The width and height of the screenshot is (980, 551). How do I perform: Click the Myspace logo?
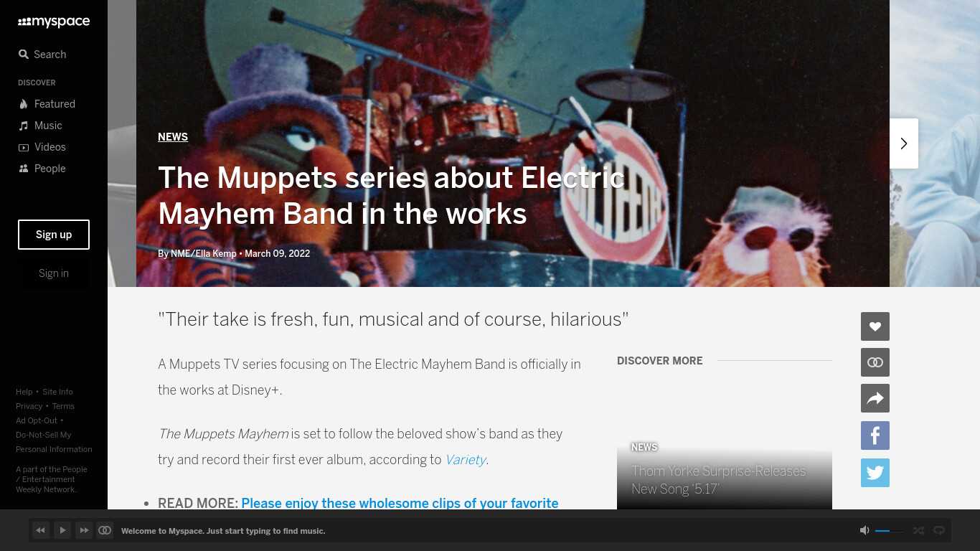(x=54, y=22)
